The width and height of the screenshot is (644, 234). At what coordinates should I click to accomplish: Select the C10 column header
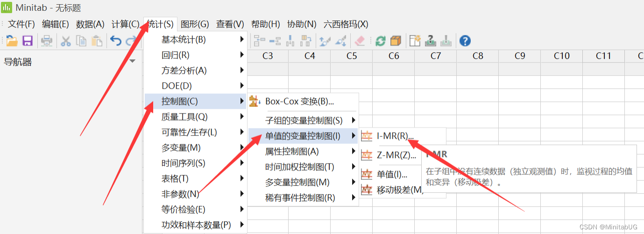(x=562, y=56)
